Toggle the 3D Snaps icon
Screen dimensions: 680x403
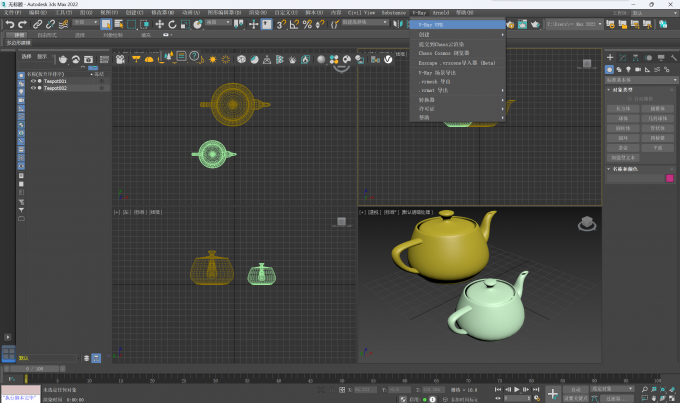(x=281, y=24)
